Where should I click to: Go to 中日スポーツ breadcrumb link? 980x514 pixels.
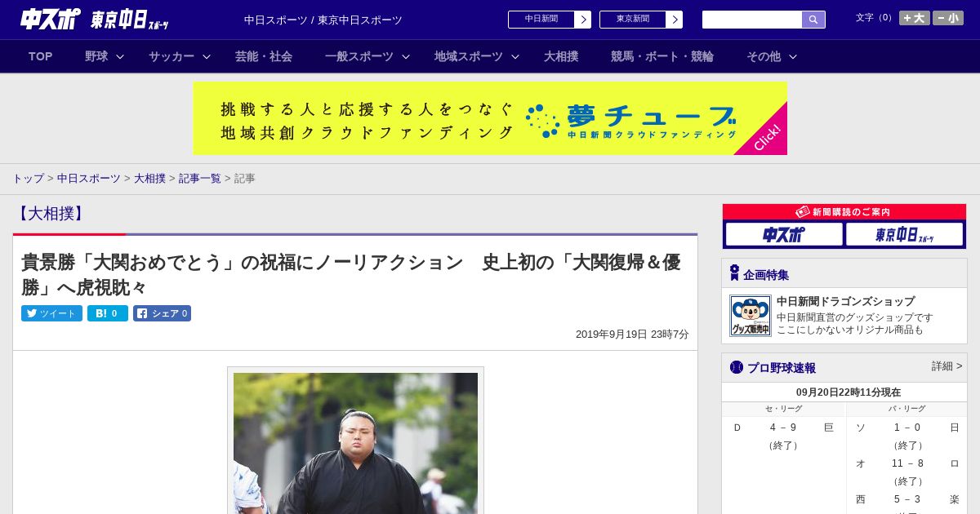(x=89, y=178)
